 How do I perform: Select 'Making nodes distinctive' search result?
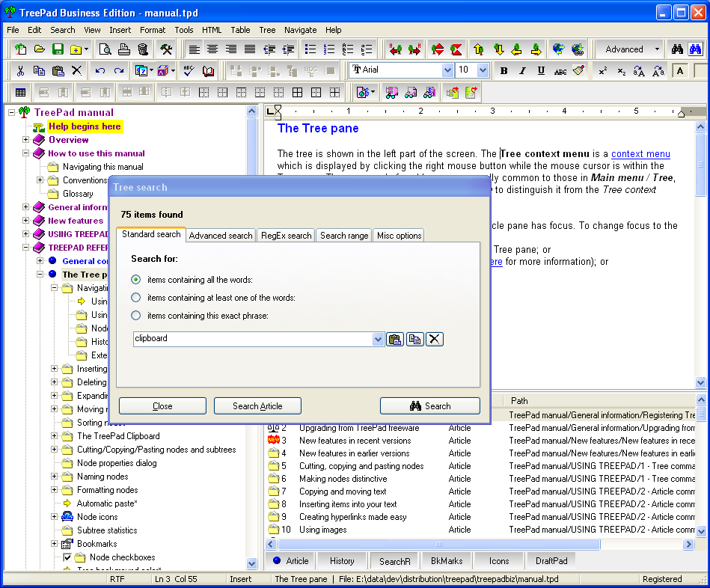pos(343,479)
